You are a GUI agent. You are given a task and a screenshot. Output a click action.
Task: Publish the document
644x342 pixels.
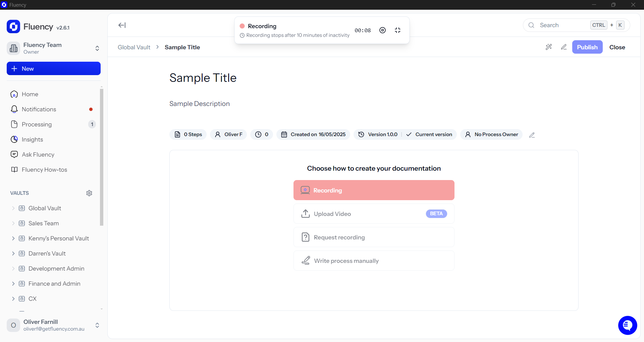point(587,47)
